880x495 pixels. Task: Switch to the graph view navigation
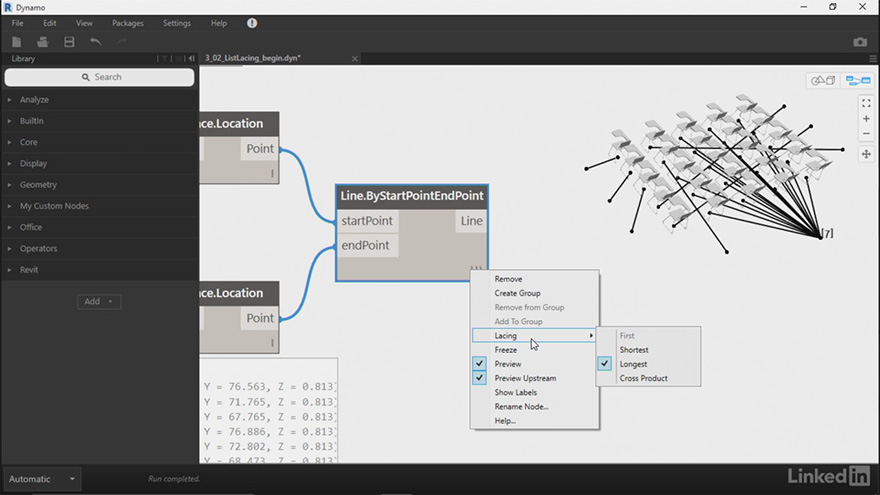pos(858,80)
